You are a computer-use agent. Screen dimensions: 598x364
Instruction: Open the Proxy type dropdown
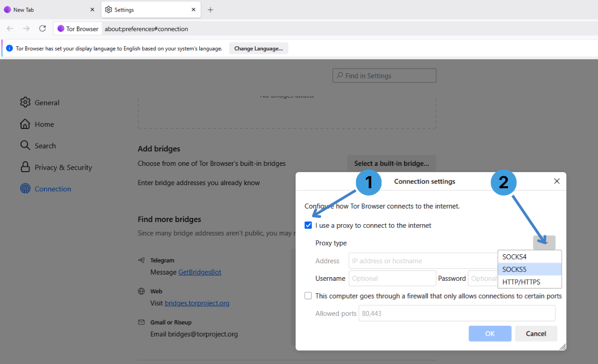coord(544,242)
